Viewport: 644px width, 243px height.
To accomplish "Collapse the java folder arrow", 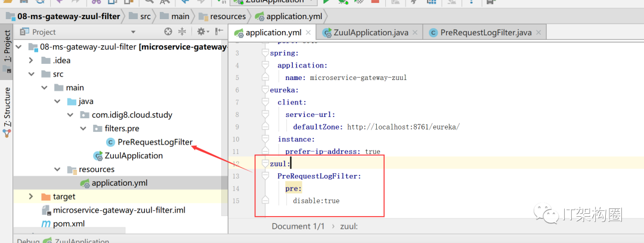I will [57, 101].
